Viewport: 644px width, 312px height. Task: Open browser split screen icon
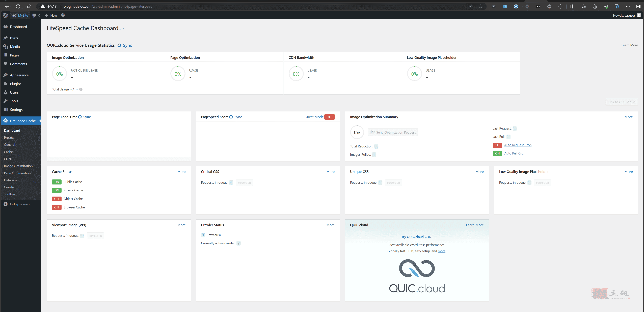pos(572,7)
